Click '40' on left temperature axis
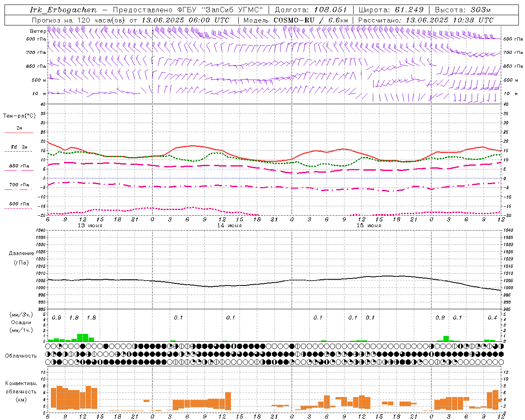The image size is (525, 420). (x=43, y=104)
